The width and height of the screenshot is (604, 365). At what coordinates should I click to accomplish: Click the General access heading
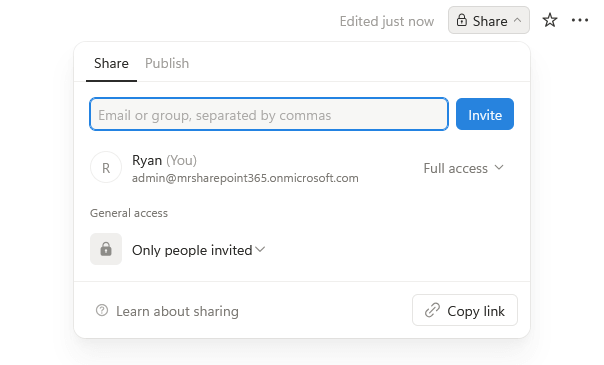click(129, 213)
